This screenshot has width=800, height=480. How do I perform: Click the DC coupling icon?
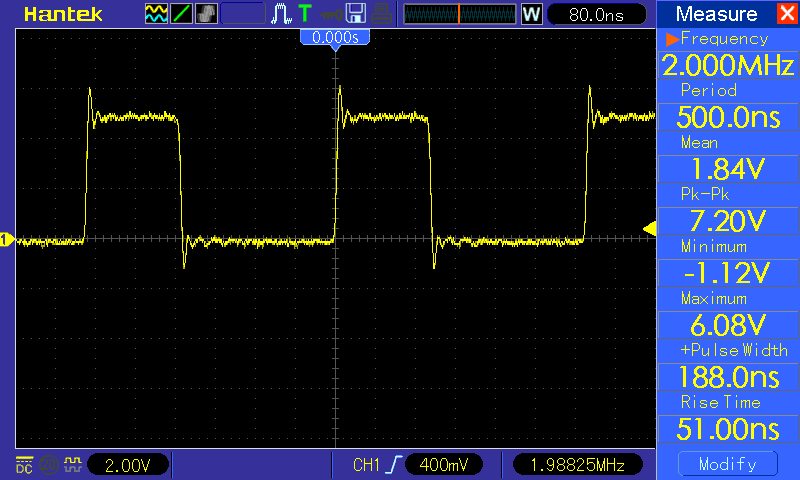tap(24, 465)
